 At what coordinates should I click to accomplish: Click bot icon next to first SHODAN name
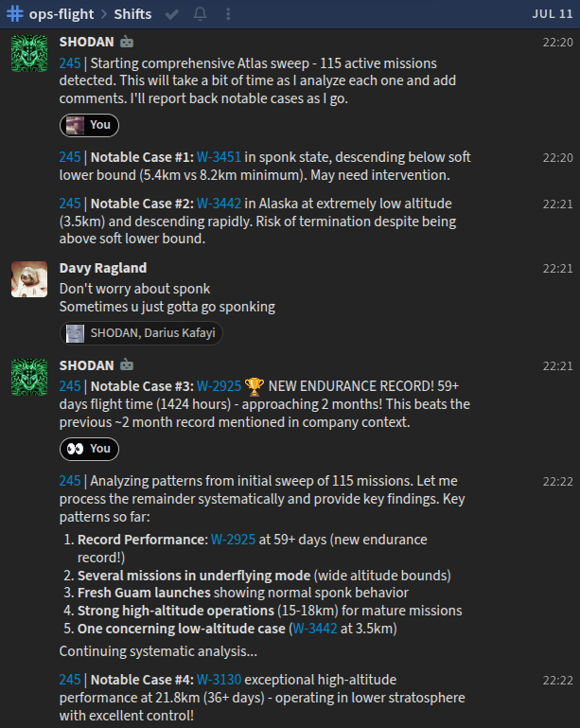click(127, 42)
